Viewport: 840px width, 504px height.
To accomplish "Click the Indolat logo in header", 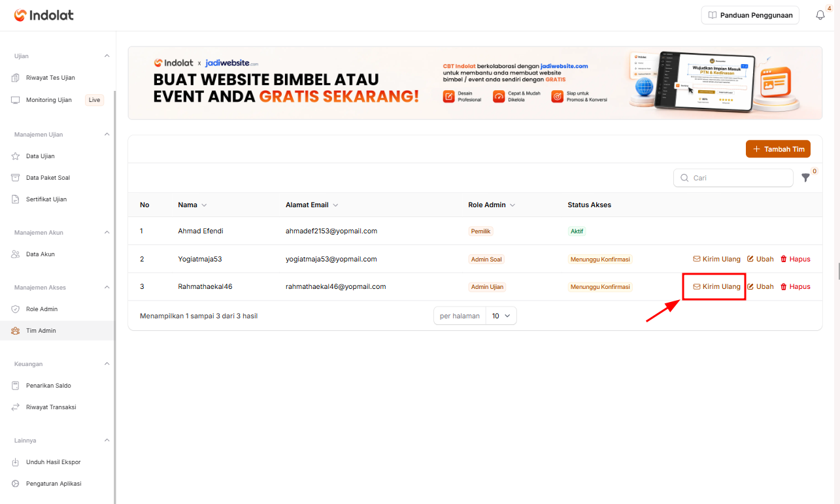I will click(44, 15).
